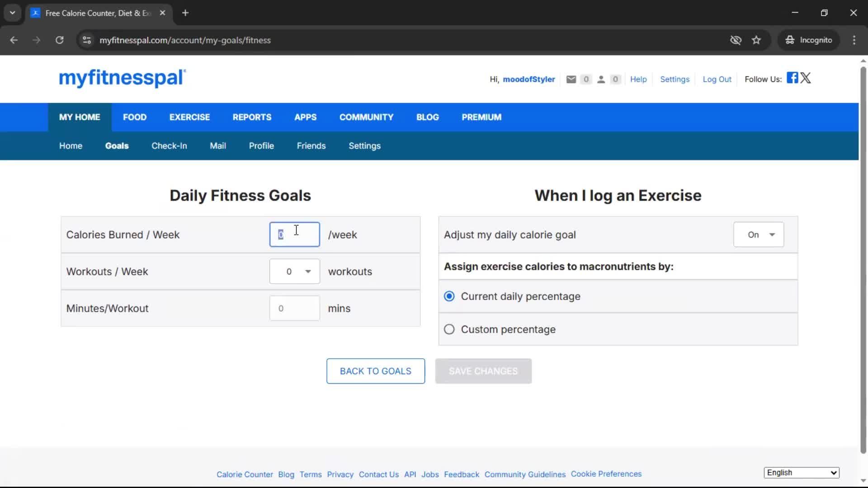Click the Log Out link
This screenshot has width=868, height=488.
tap(717, 80)
